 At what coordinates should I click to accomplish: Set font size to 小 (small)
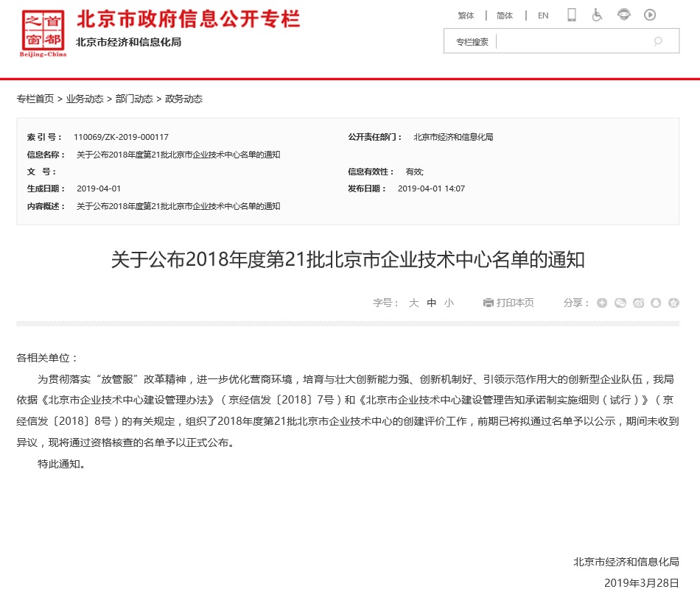pos(449,303)
